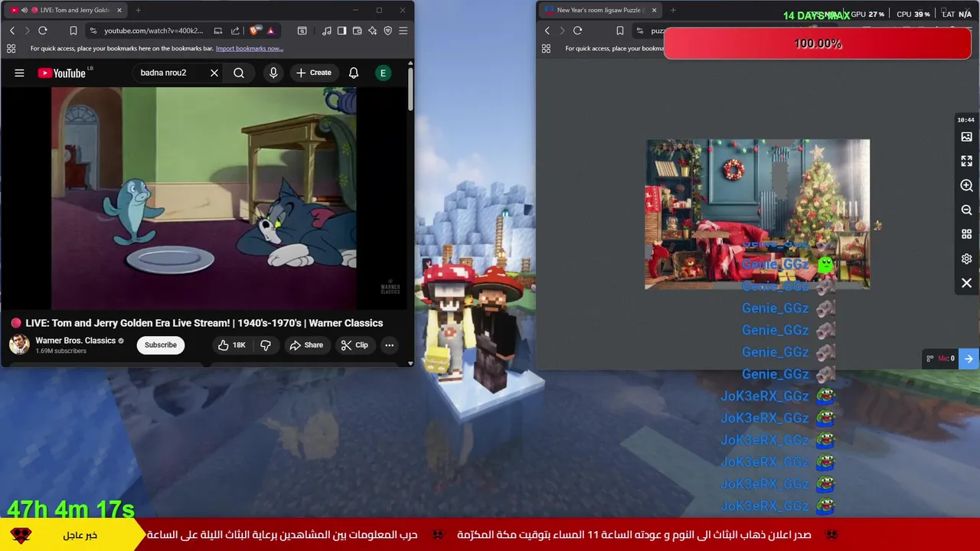Image resolution: width=980 pixels, height=551 pixels.
Task: Click the Create button on YouTube
Action: click(314, 73)
